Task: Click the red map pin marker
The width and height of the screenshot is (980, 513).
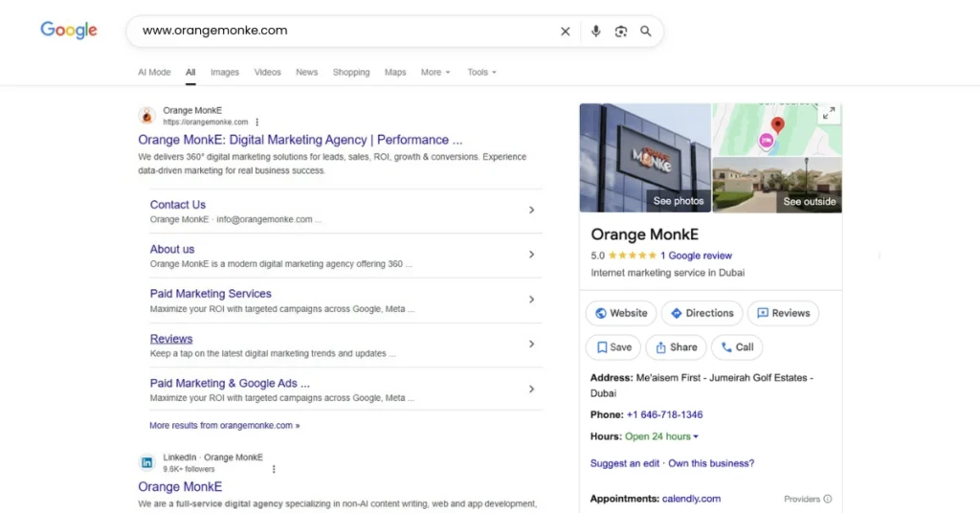Action: 777,125
